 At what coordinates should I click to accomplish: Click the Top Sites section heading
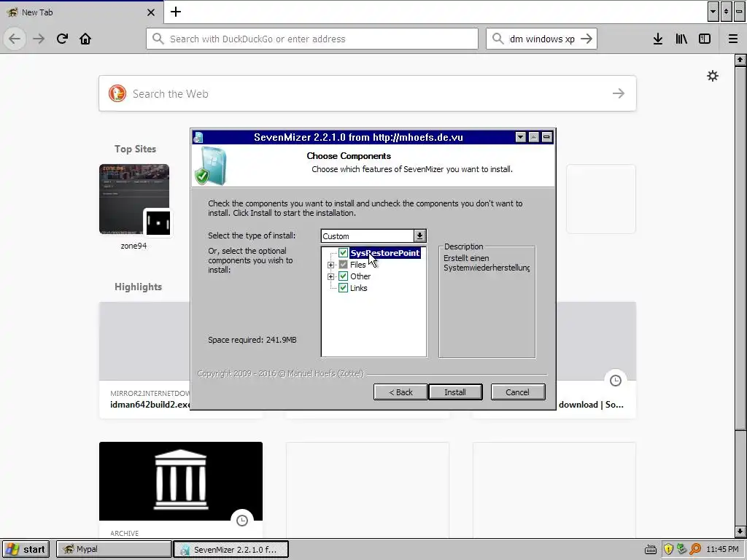pos(135,149)
